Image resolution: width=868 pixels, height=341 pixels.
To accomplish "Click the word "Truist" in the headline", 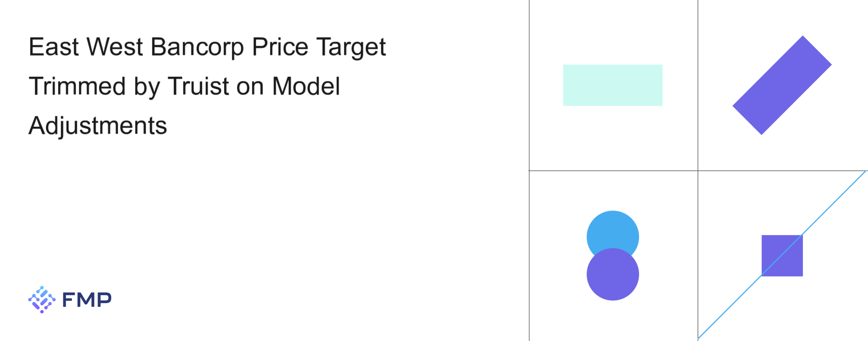I will (198, 86).
